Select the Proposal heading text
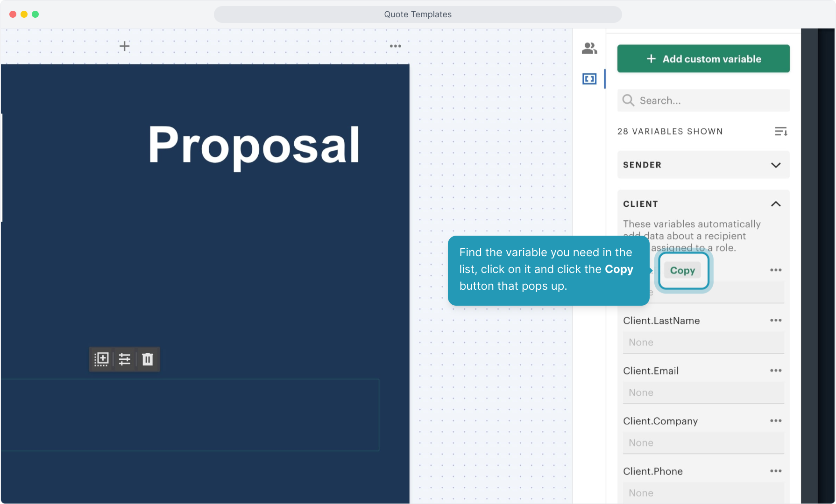The width and height of the screenshot is (836, 504). tap(254, 145)
